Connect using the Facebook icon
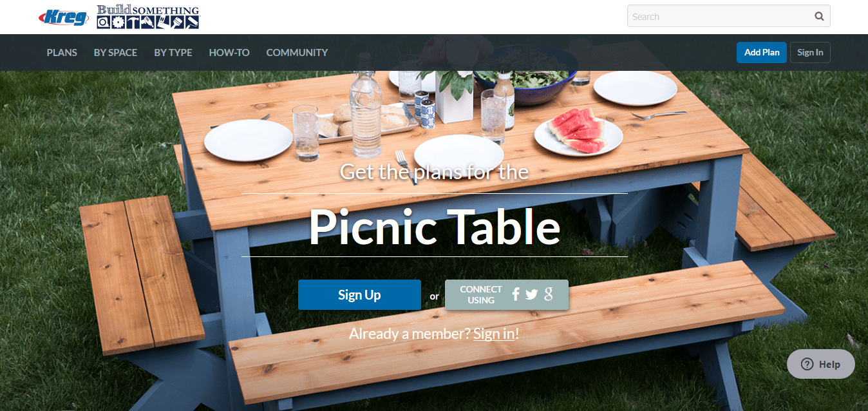 point(515,294)
